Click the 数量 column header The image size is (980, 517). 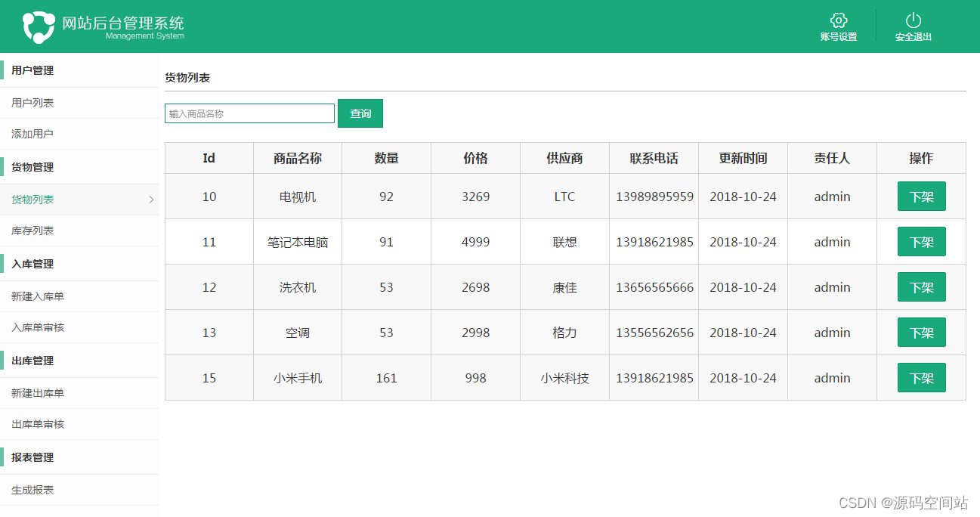(x=387, y=158)
